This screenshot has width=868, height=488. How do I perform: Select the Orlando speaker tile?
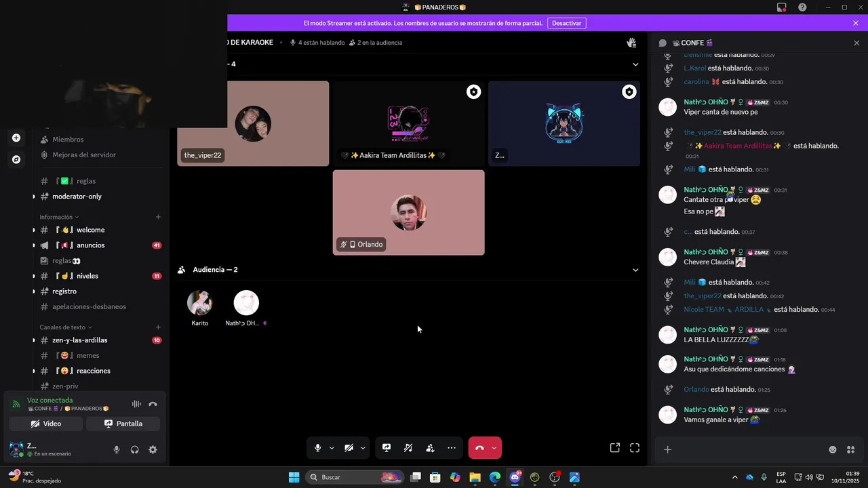coord(408,212)
